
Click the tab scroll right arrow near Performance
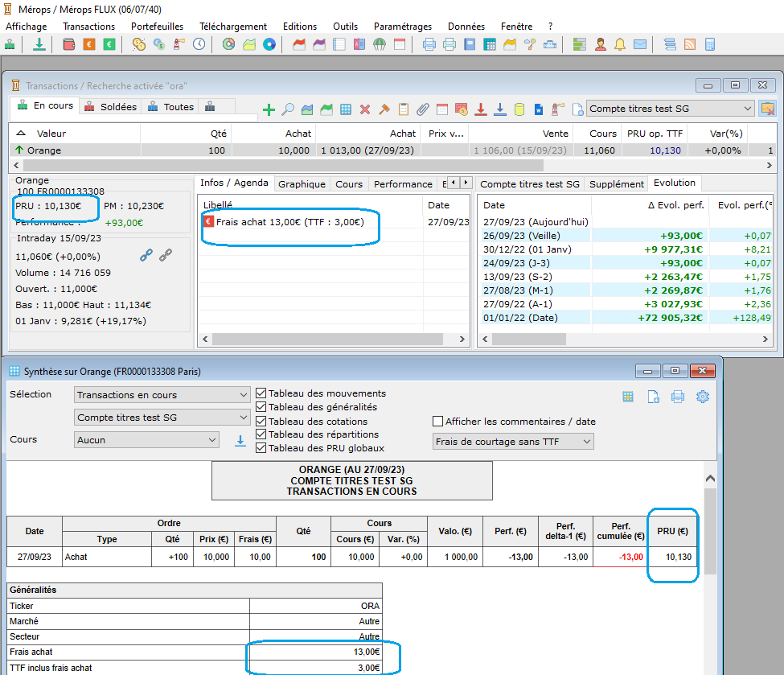coord(466,183)
